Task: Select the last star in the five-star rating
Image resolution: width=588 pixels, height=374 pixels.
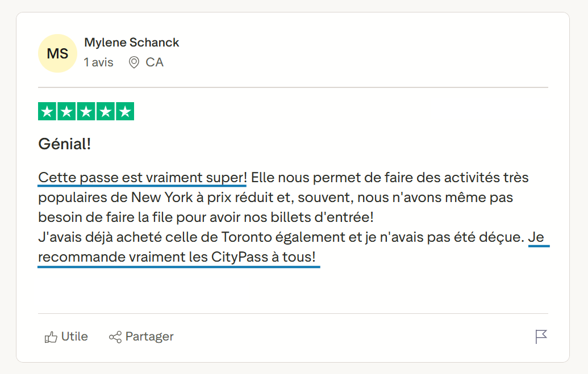Action: pyautogui.click(x=124, y=111)
